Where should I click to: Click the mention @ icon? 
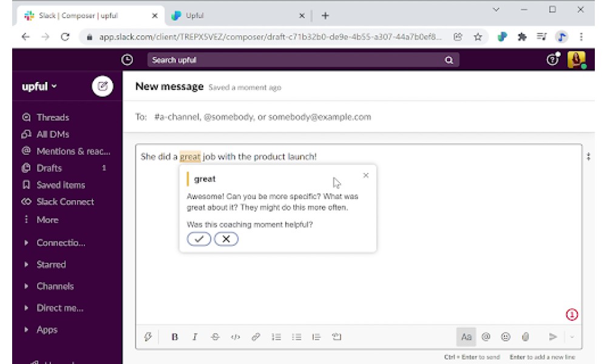(x=486, y=337)
